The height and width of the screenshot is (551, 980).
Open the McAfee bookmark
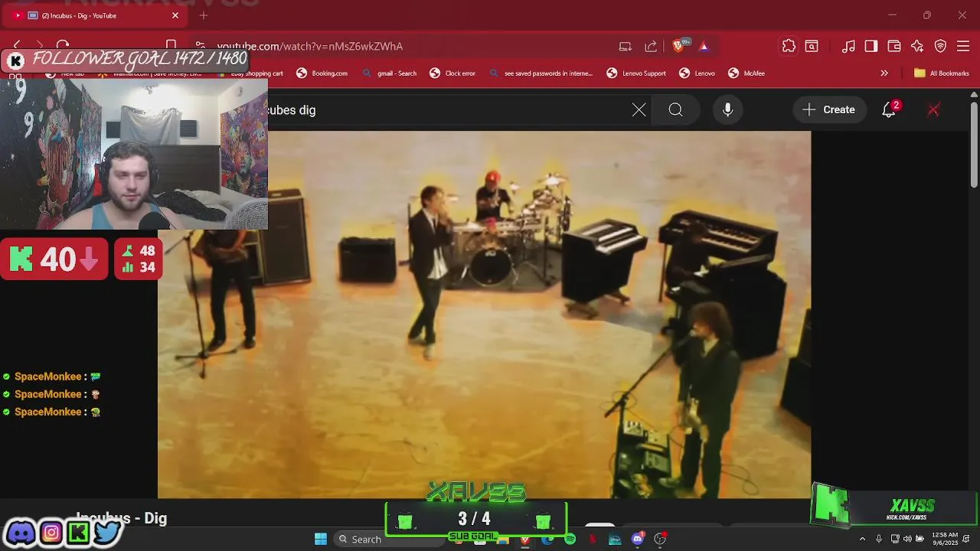(746, 73)
